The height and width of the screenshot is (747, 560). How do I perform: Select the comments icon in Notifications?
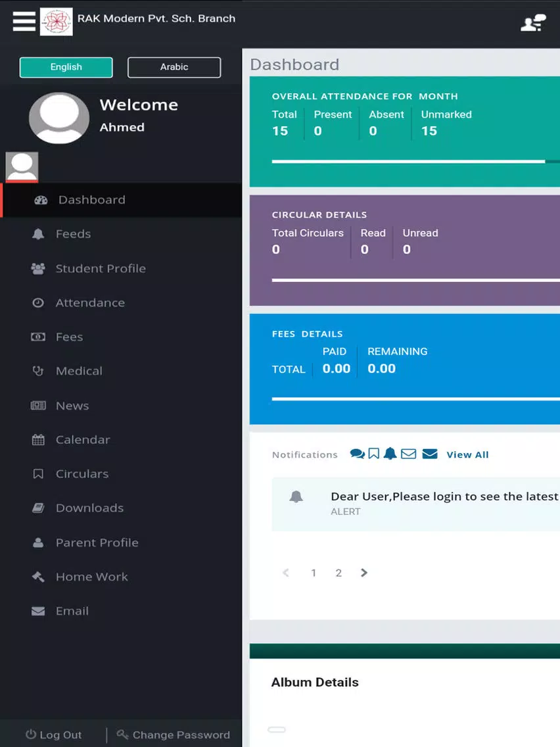[x=357, y=454]
